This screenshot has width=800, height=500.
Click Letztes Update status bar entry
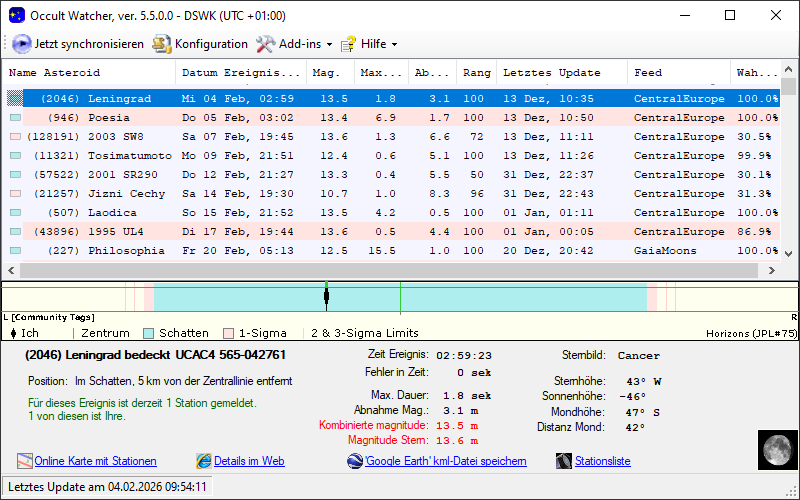107,487
